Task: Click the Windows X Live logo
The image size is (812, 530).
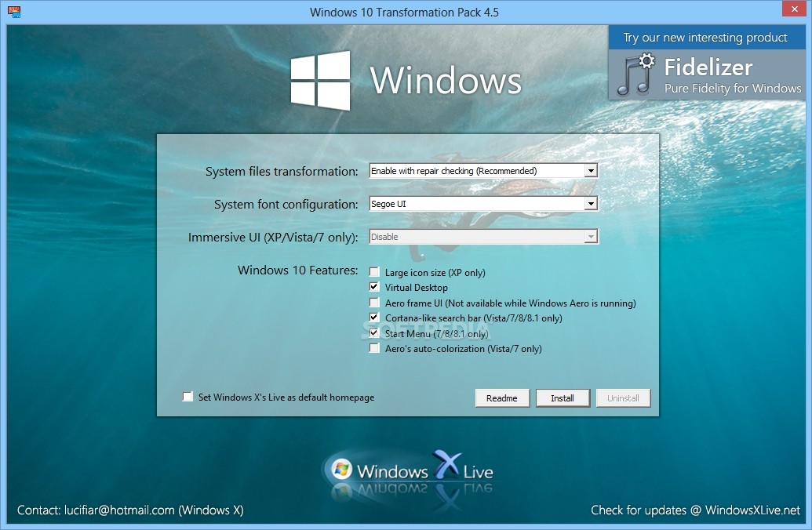Action: point(413,468)
